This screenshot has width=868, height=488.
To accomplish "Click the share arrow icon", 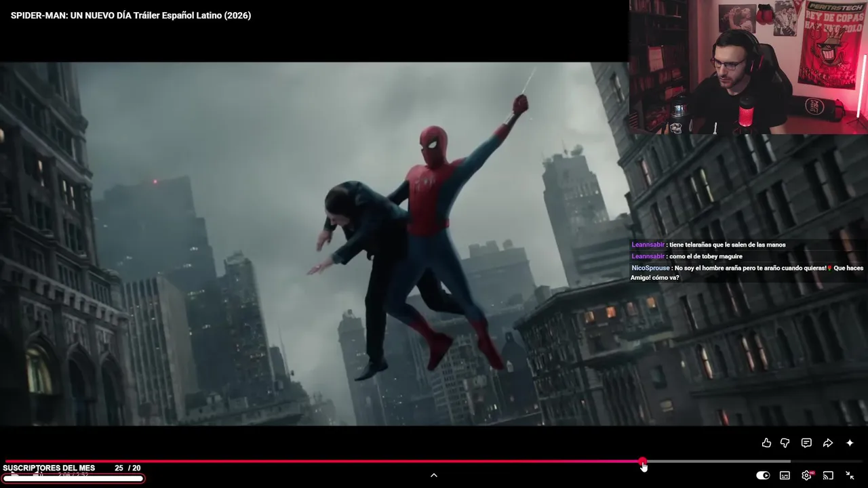I will pos(828,443).
